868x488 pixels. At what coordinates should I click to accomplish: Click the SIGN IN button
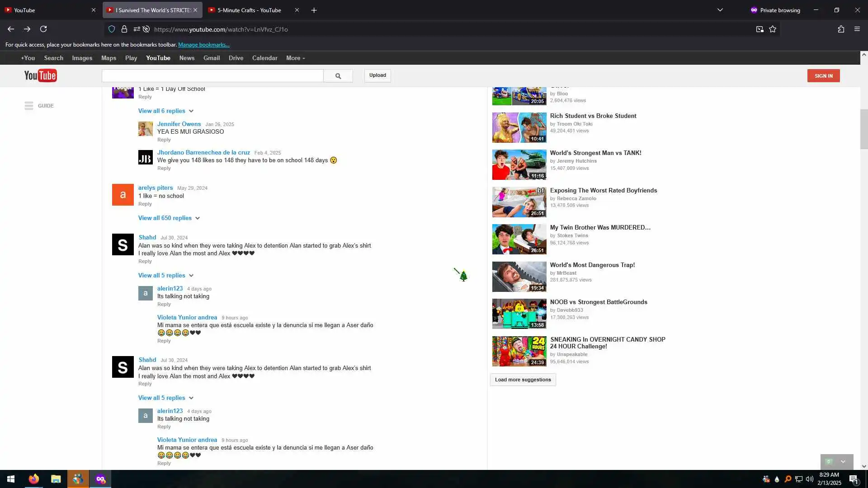coord(823,76)
